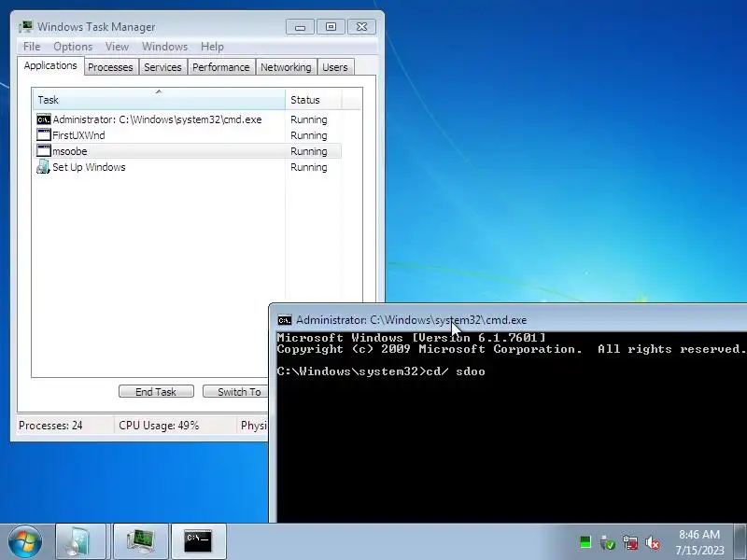
Task: Maximize the Windows Task Manager window
Action: (x=331, y=27)
